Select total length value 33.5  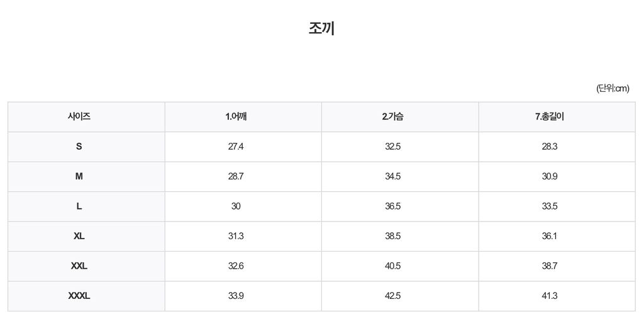550,206
